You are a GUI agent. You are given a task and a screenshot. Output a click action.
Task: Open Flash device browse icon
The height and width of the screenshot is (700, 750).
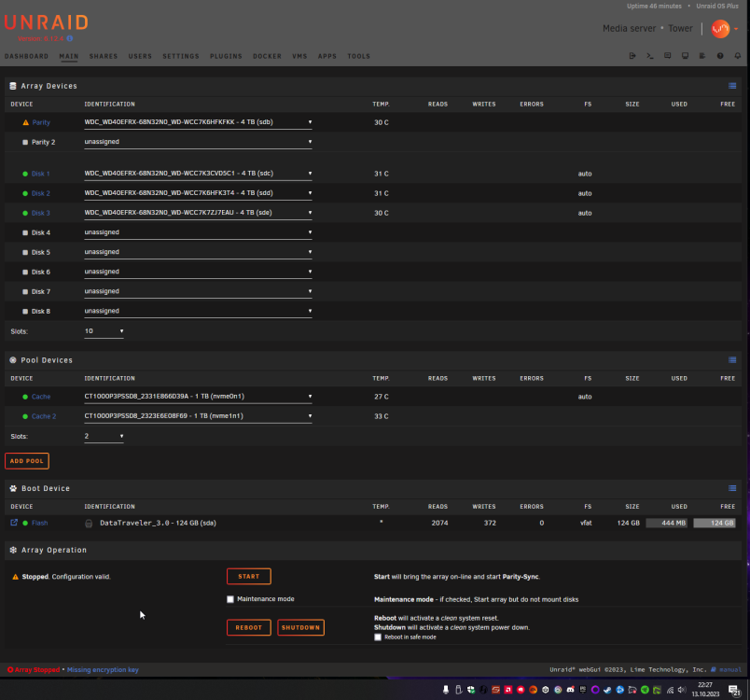point(14,523)
